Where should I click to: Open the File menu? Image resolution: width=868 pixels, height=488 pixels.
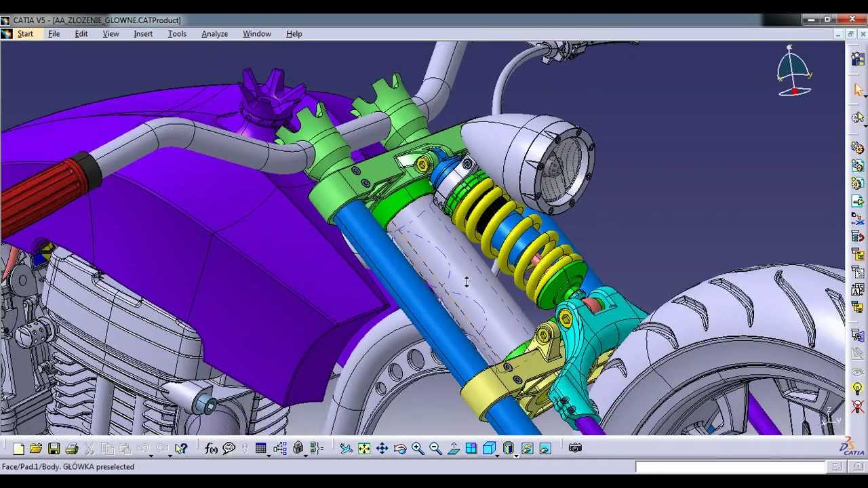[54, 34]
